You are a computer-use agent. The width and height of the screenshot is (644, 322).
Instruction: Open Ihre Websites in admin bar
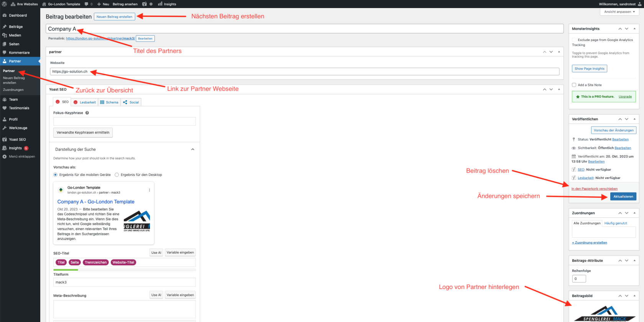click(x=24, y=4)
